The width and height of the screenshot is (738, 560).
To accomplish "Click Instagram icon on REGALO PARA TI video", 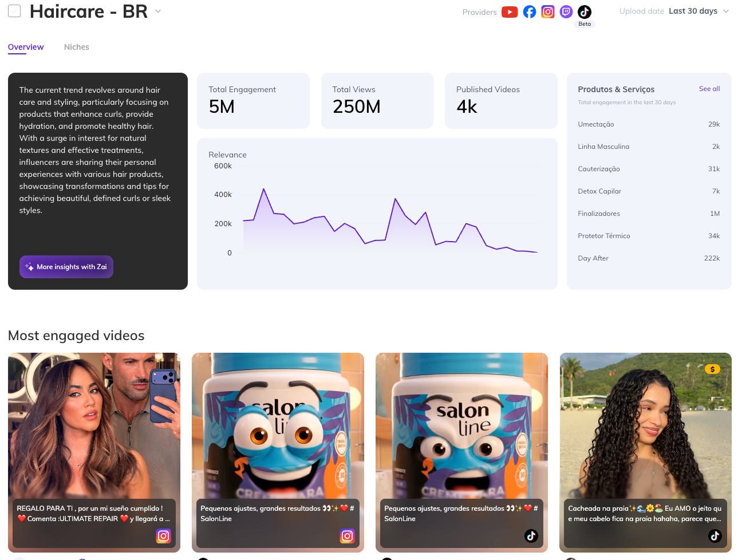I will pos(163,536).
